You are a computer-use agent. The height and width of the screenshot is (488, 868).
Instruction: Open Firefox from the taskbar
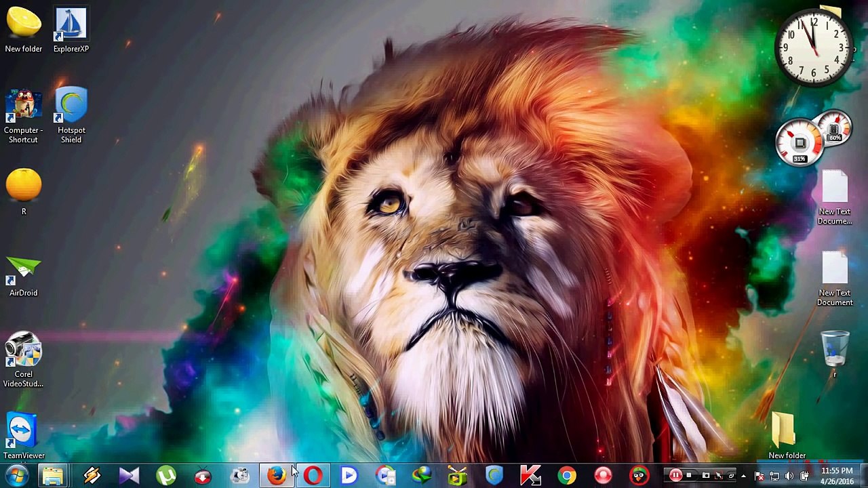click(276, 476)
